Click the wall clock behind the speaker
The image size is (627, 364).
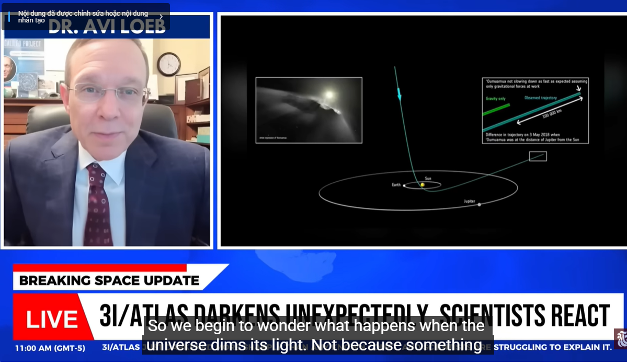coord(168,64)
